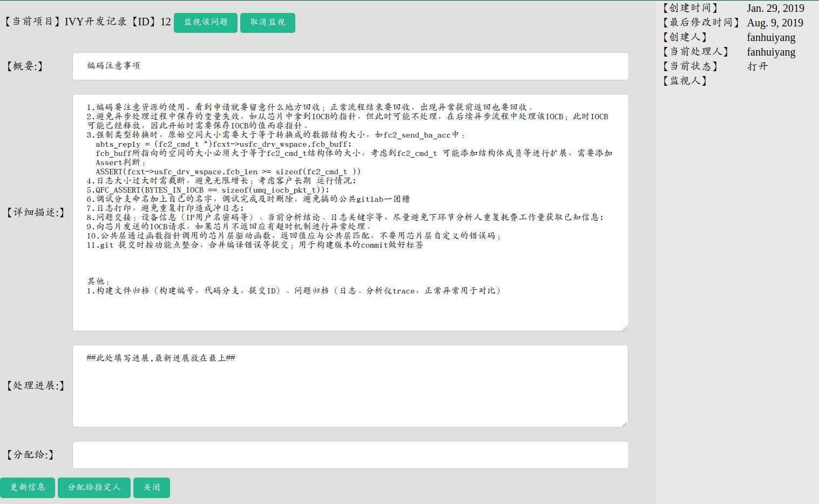Click the 更新信息 button
Viewport: 819px width, 504px height.
coord(28,487)
